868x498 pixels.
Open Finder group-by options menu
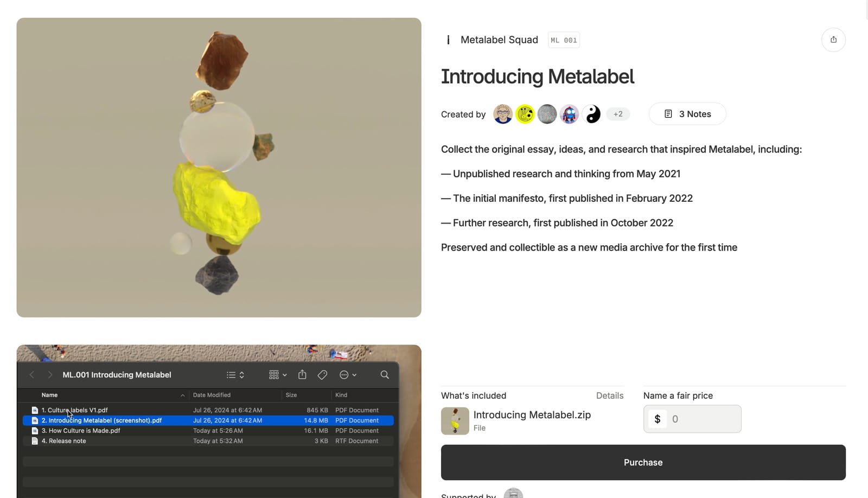(x=278, y=375)
